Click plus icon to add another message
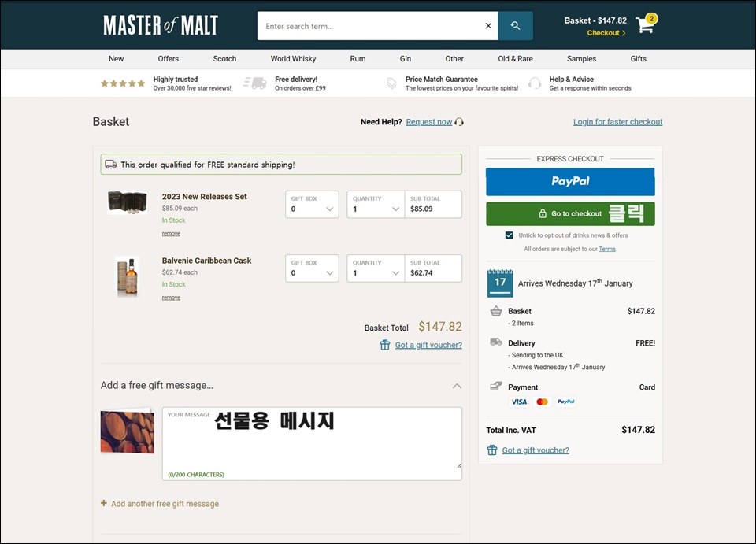 104,503
